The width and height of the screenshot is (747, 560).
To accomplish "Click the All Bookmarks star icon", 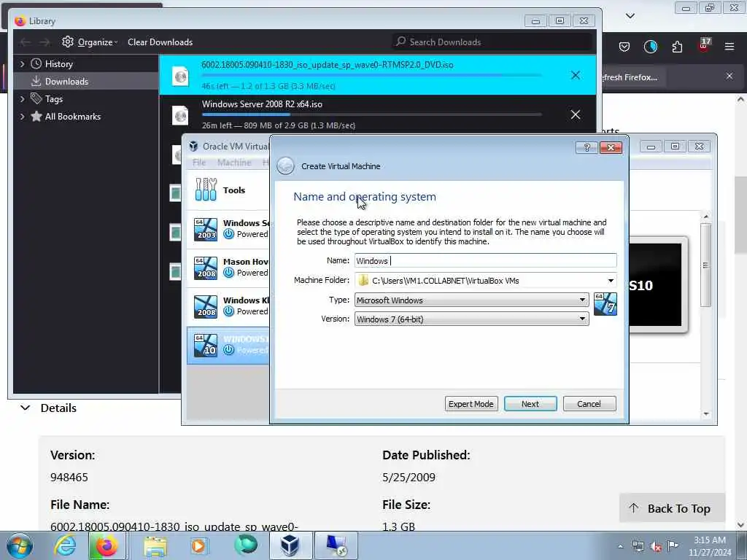I will [36, 116].
